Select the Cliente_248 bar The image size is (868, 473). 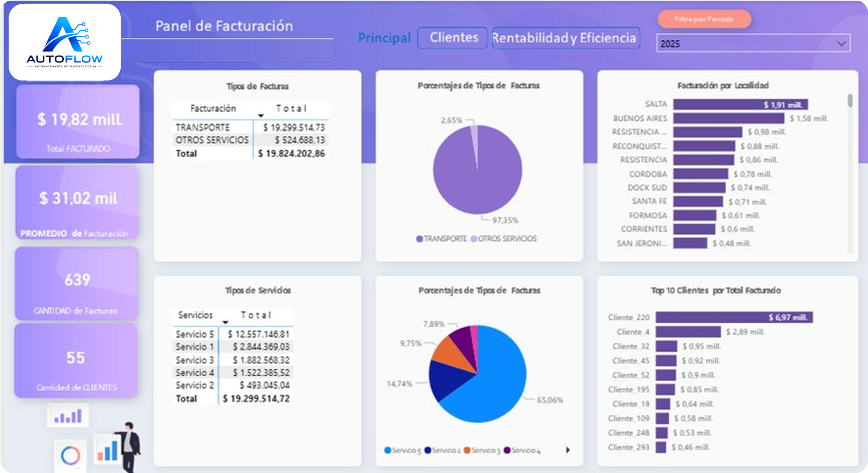[662, 433]
